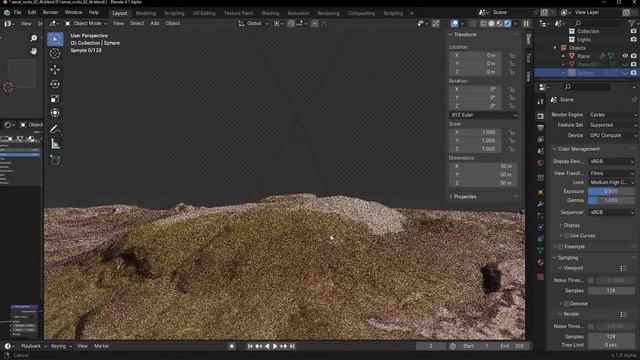Open the Output properties tab icon
The height and width of the screenshot is (360, 640).
tap(540, 128)
